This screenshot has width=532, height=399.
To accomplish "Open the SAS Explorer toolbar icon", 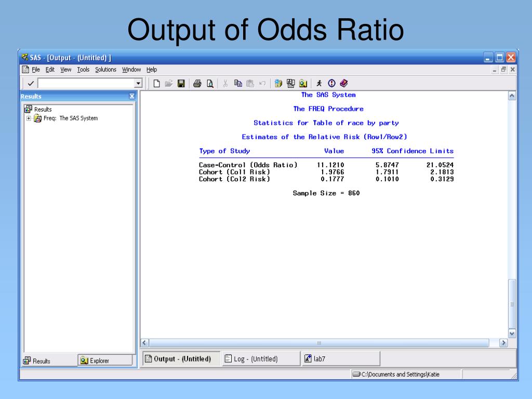I will coord(303,84).
